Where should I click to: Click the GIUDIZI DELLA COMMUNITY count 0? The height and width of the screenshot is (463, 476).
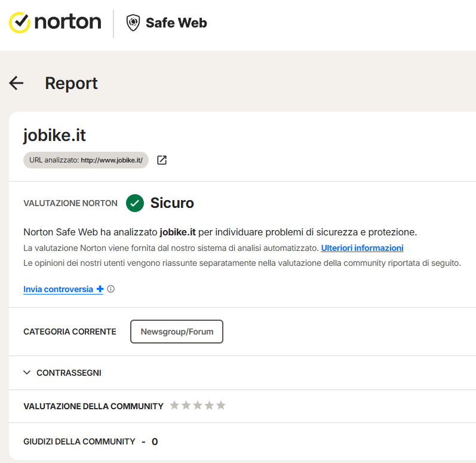point(155,441)
